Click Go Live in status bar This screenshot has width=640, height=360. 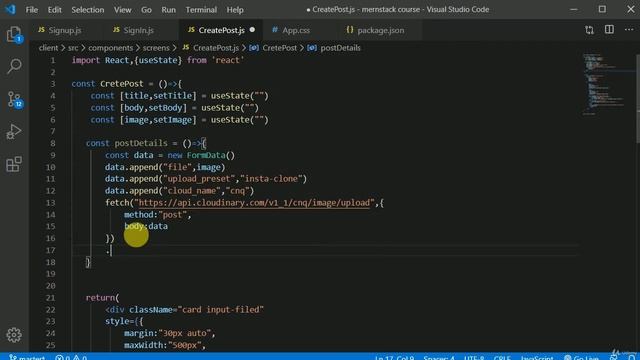point(582,357)
